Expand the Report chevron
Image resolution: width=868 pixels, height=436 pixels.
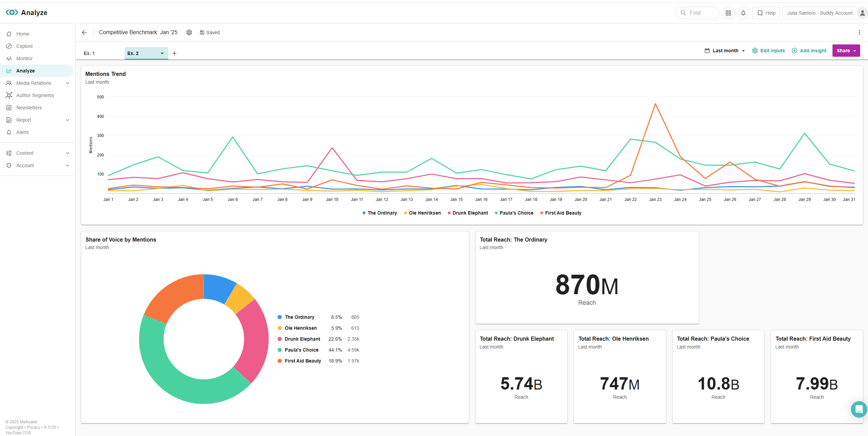68,120
